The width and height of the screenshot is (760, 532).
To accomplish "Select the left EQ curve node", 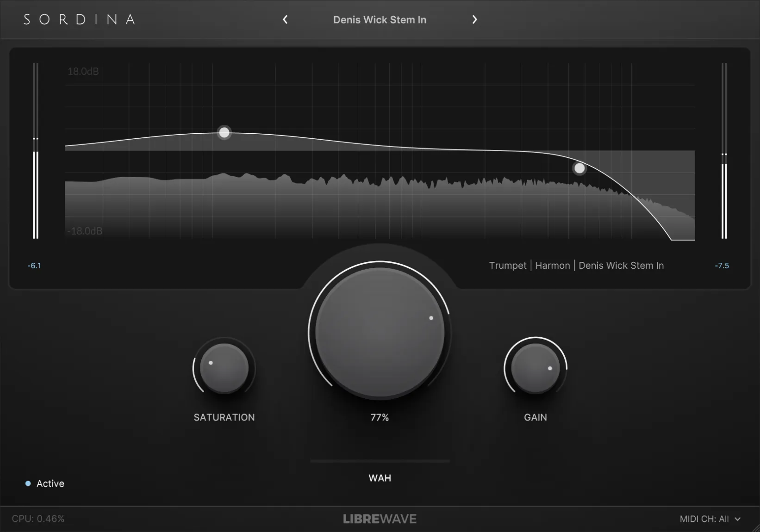I will click(224, 133).
